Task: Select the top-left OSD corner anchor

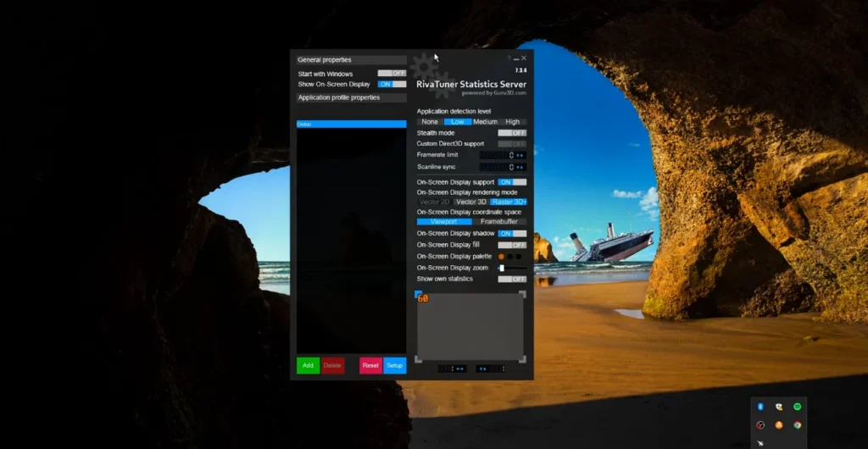Action: 418,294
